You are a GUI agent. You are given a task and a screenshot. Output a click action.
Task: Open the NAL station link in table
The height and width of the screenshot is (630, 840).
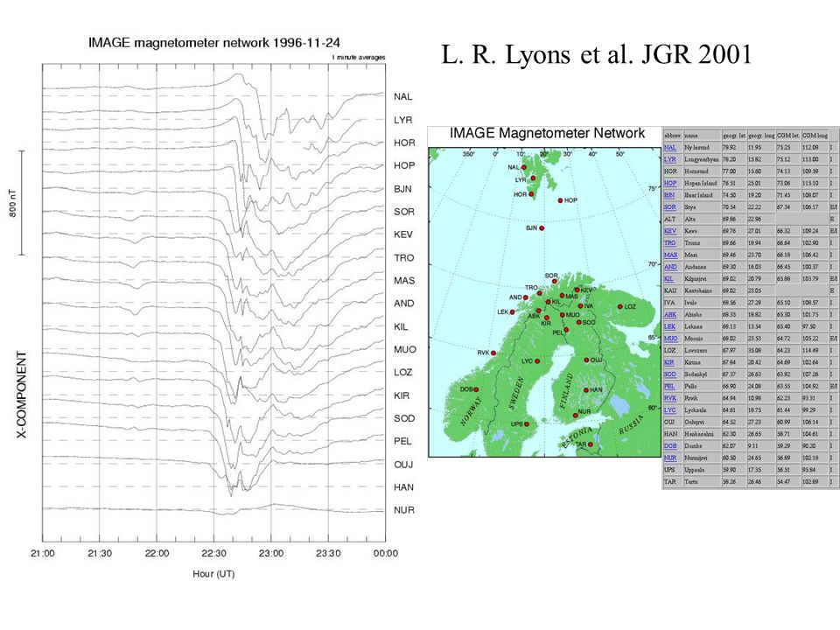[x=669, y=147]
